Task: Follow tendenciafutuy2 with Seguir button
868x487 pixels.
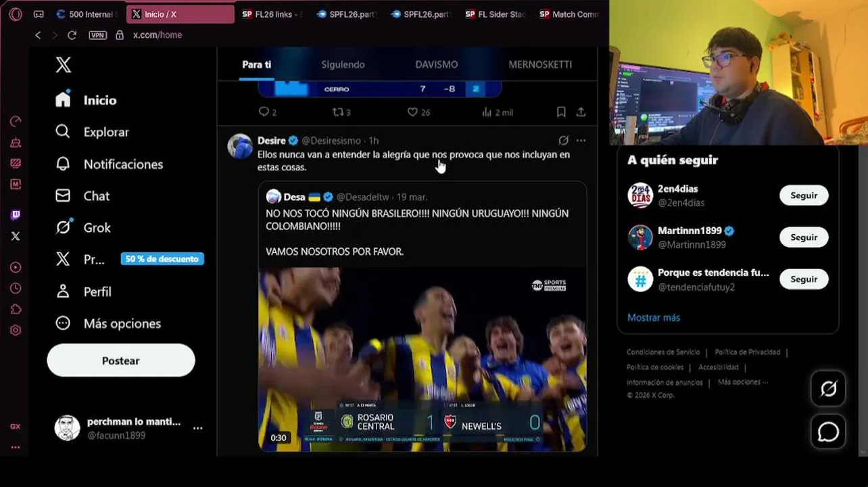Action: click(x=804, y=279)
